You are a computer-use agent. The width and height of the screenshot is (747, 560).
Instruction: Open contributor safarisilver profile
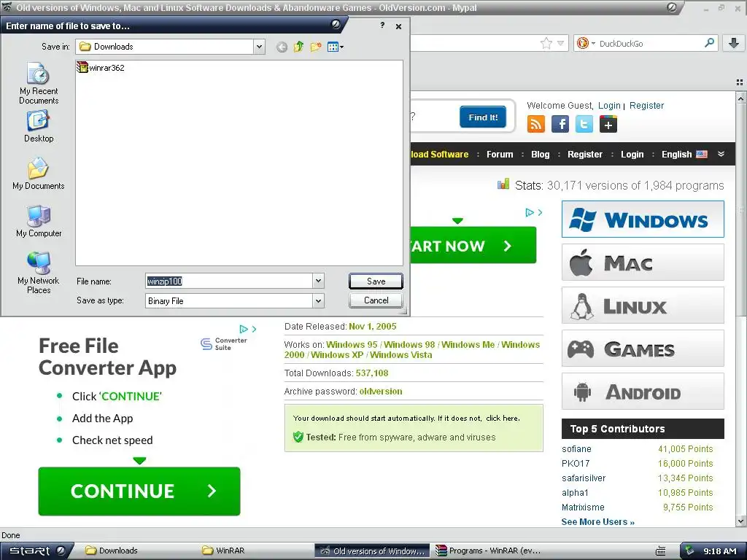point(584,478)
